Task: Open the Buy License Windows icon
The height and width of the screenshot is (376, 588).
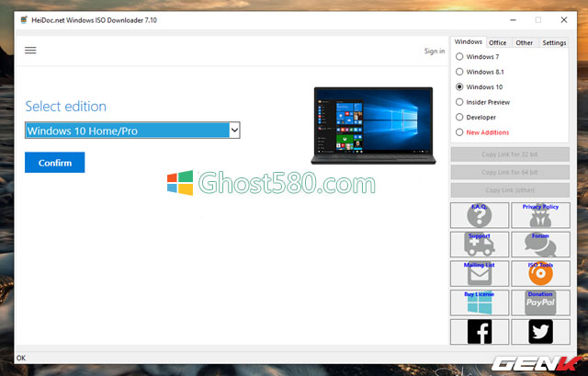Action: [x=480, y=302]
